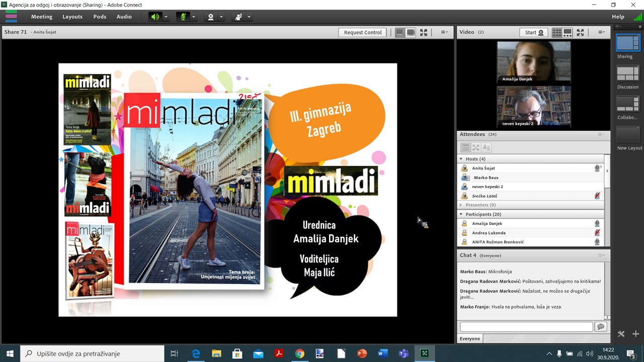644x362 pixels.
Task: Open the Share pod options menu
Action: [x=444, y=32]
